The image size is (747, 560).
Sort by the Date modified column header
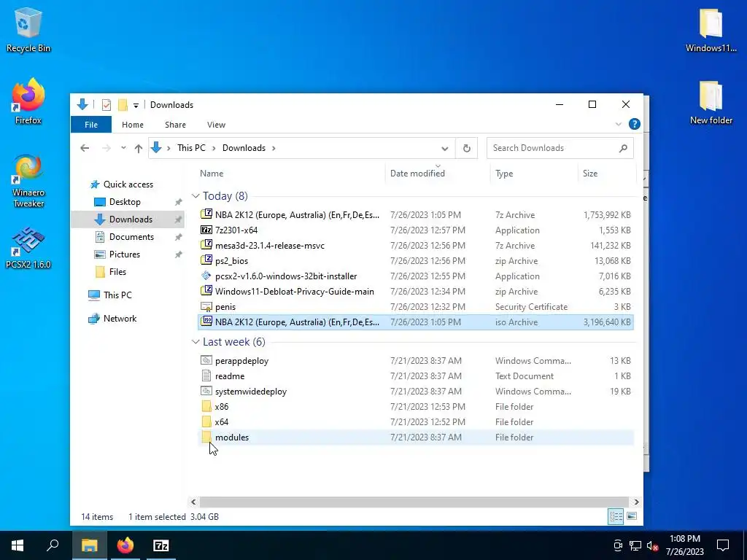click(x=438, y=174)
